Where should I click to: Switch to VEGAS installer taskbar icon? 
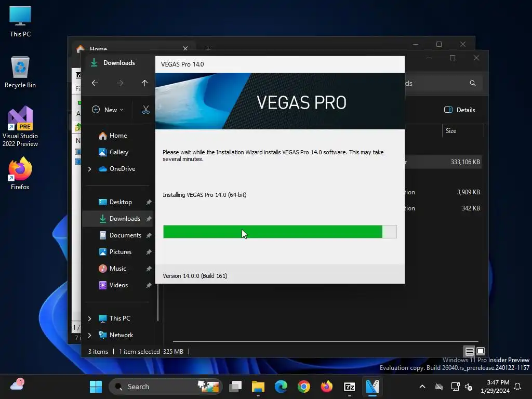point(372,387)
